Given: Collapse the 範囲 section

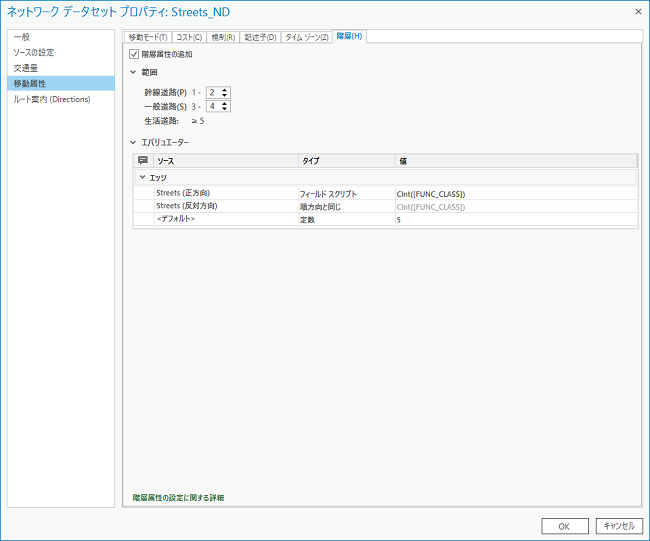Looking at the screenshot, I should 133,73.
